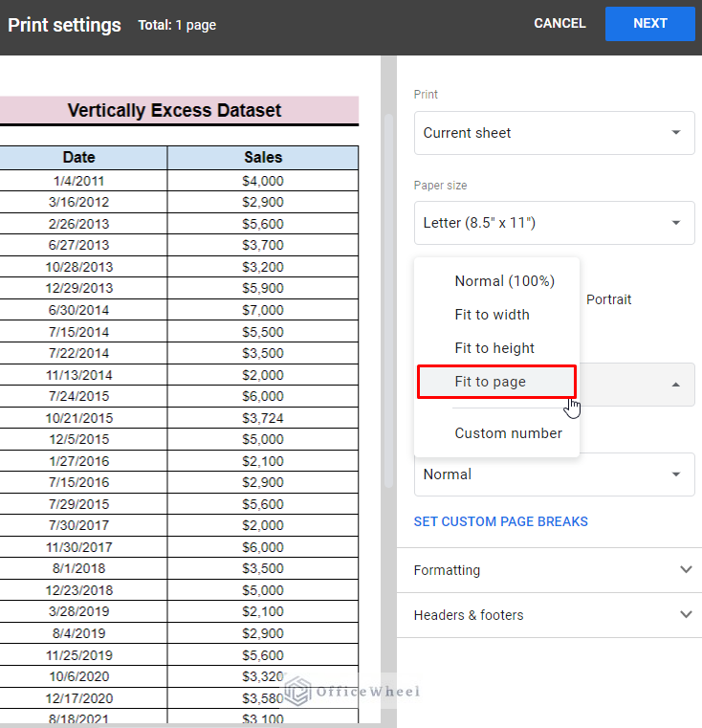Pick Custom number scale option
This screenshot has height=728, width=702.
pyautogui.click(x=508, y=433)
